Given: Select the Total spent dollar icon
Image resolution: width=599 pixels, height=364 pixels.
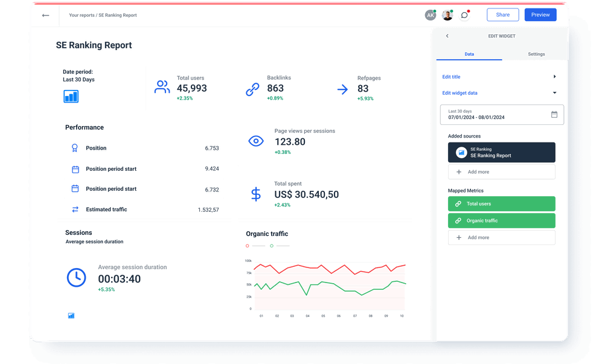Looking at the screenshot, I should coord(256,194).
